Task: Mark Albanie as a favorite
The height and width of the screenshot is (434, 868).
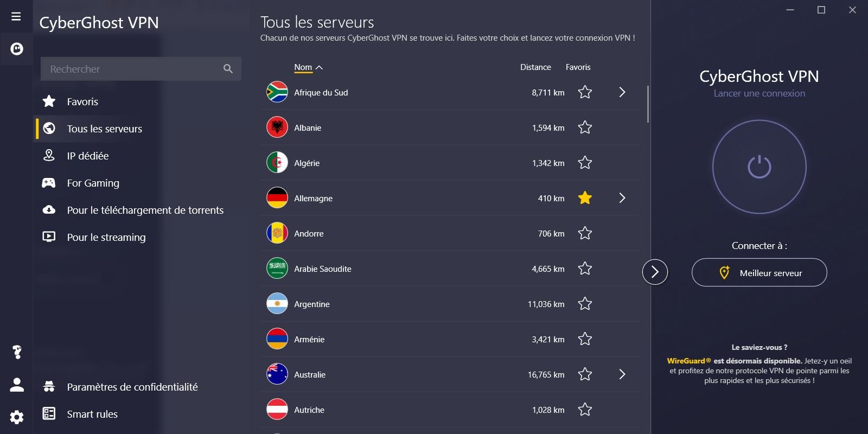Action: coord(585,127)
